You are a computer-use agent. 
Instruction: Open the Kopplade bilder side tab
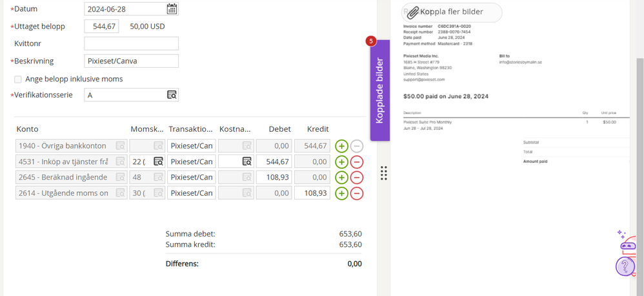click(379, 90)
